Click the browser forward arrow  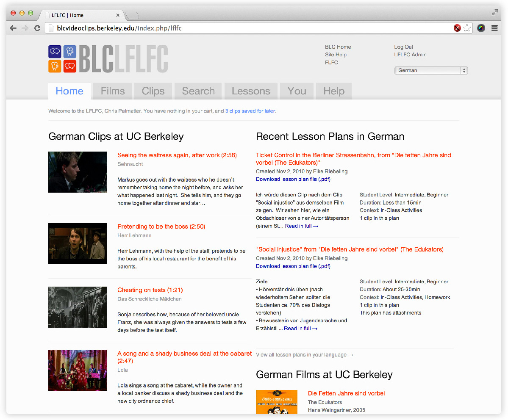(25, 28)
